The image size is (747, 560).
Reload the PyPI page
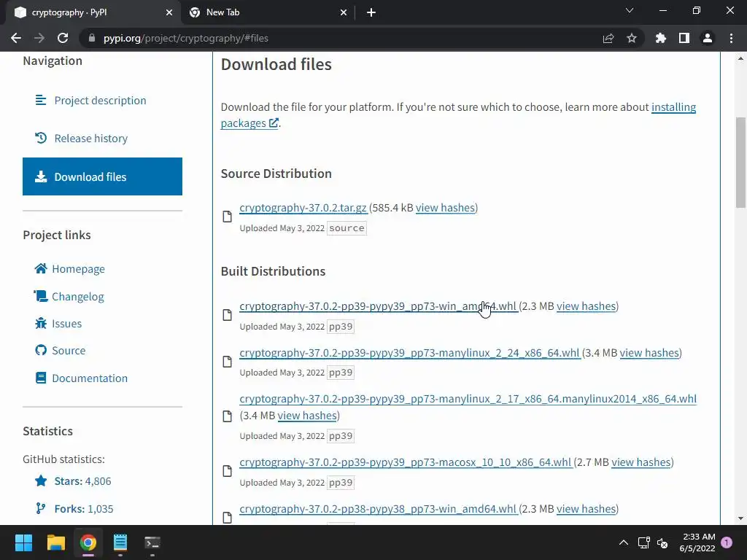click(x=63, y=38)
